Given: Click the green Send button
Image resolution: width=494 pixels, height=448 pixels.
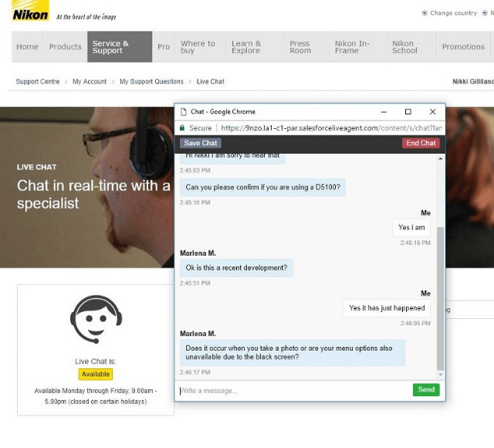Looking at the screenshot, I should click(426, 389).
